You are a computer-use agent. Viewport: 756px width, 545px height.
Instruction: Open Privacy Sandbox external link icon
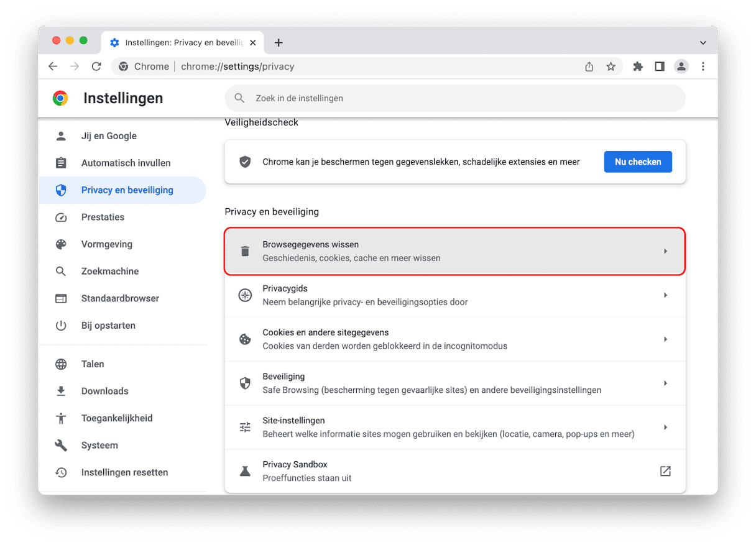(x=665, y=471)
